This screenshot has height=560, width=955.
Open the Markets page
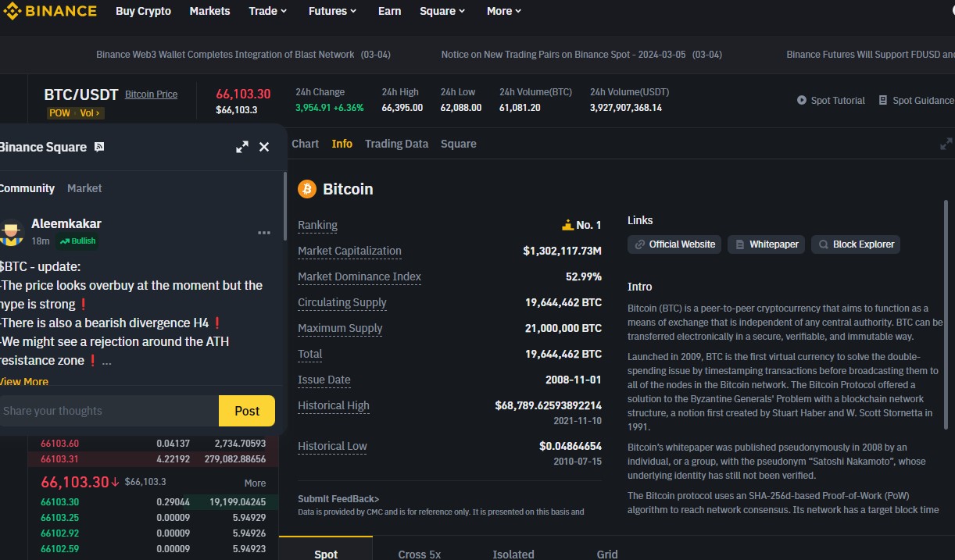(x=209, y=11)
